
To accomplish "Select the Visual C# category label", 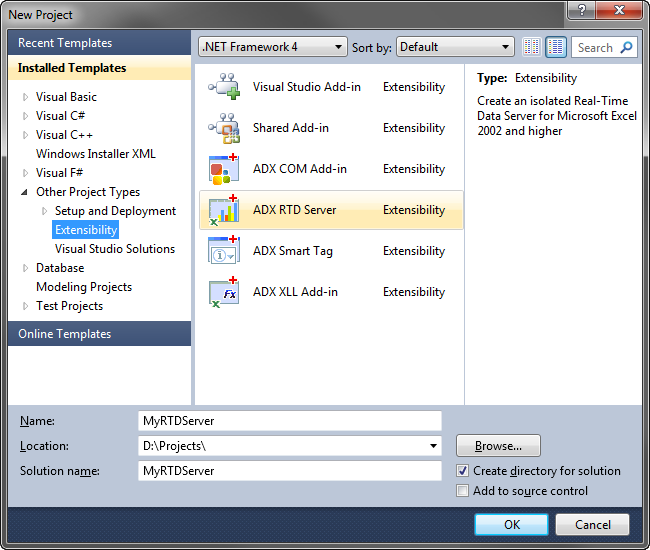I will click(61, 116).
